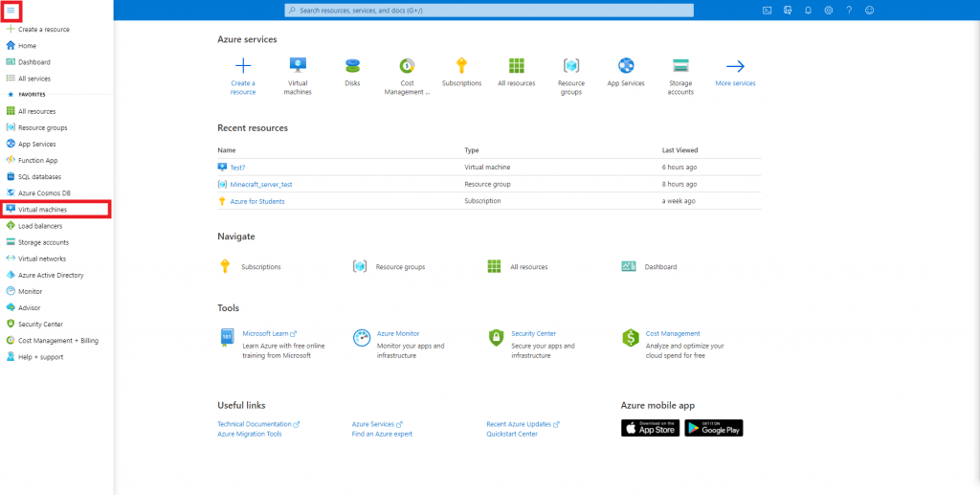Select Azure Active Directory in sidebar

point(51,275)
